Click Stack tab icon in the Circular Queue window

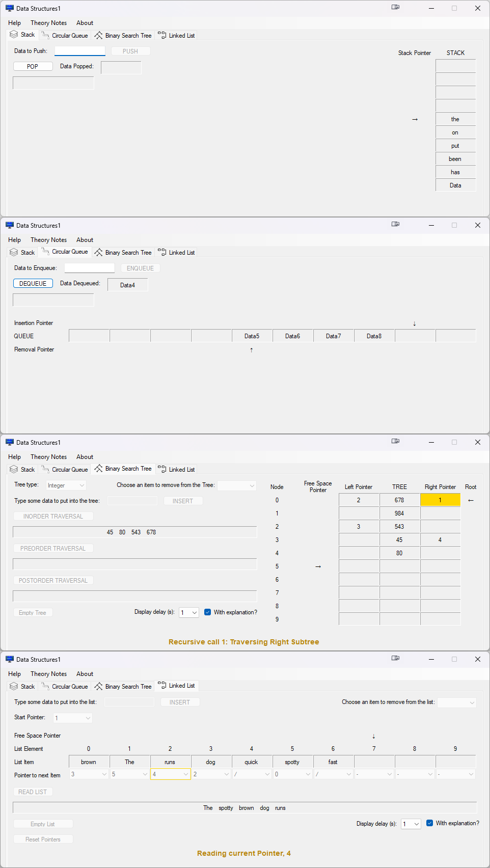click(14, 253)
